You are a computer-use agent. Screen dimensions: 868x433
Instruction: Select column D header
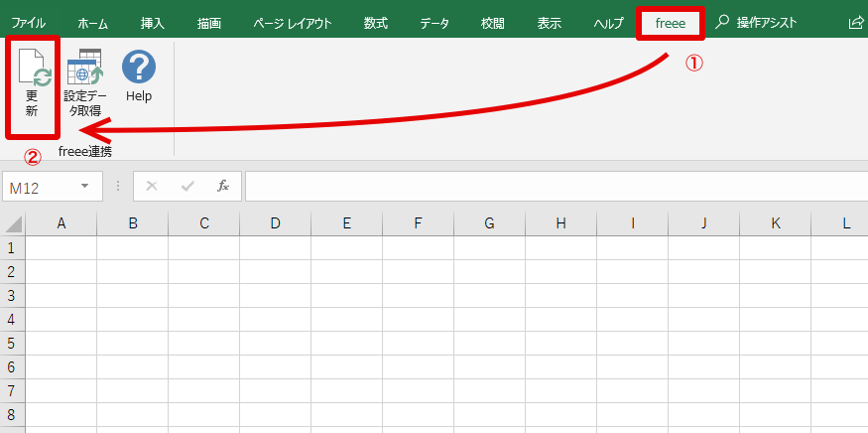click(x=275, y=223)
